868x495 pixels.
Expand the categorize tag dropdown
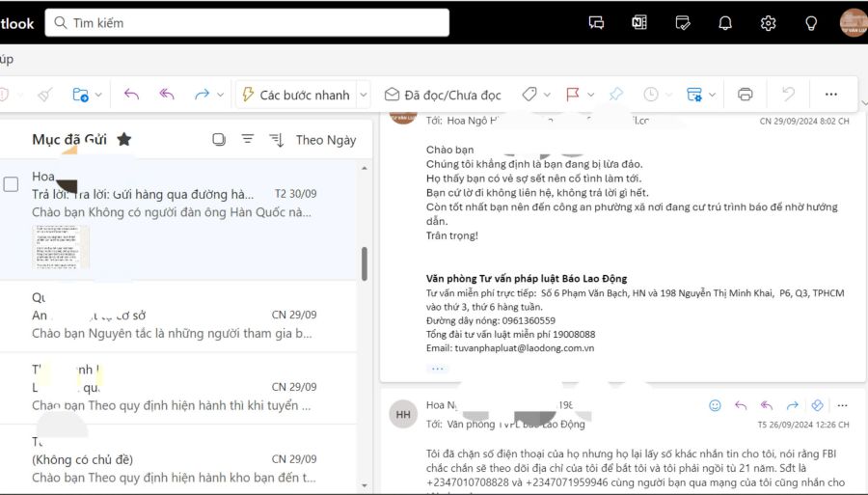click(x=547, y=95)
